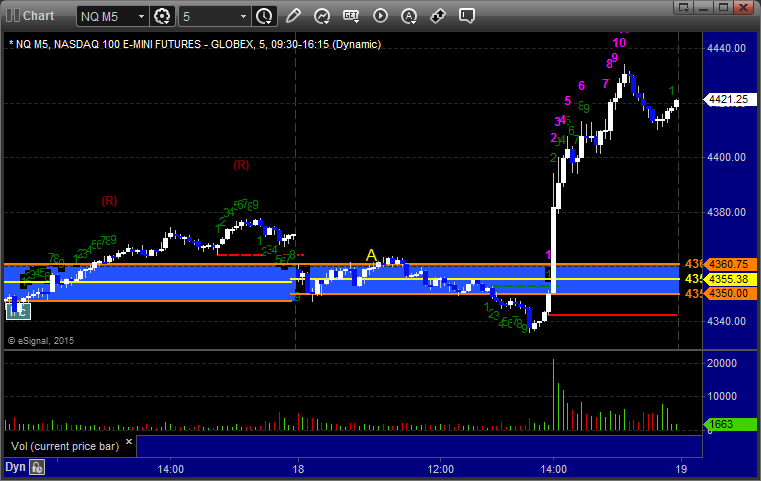Click the 4340.00 price axis label
The image size is (761, 481).
click(727, 321)
